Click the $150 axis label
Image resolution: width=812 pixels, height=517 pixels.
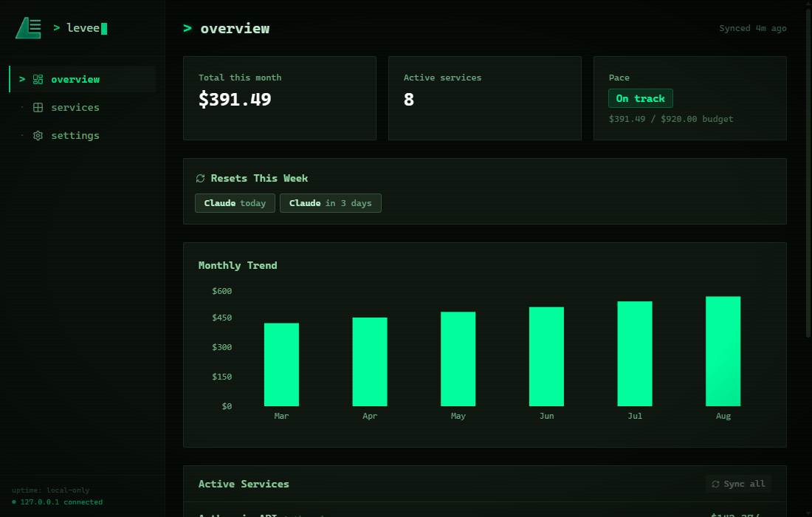tap(221, 377)
